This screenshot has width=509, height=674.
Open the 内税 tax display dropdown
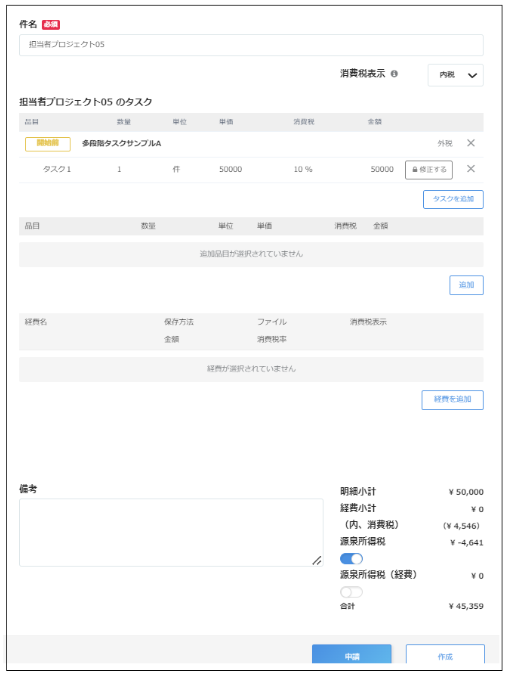pos(456,75)
